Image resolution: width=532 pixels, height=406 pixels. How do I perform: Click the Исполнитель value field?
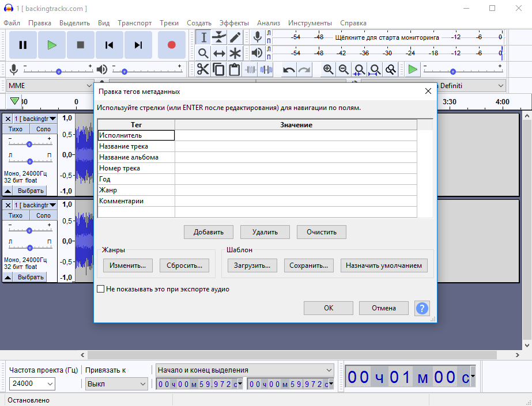tap(296, 135)
